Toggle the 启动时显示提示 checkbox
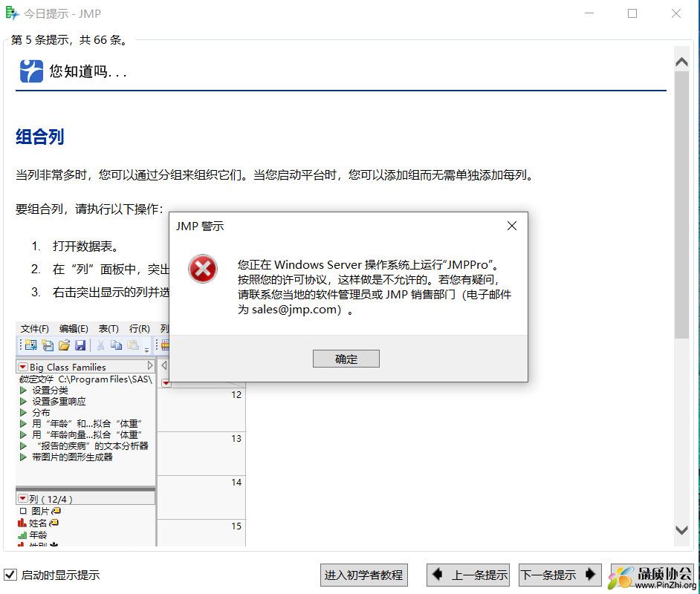 pyautogui.click(x=10, y=575)
